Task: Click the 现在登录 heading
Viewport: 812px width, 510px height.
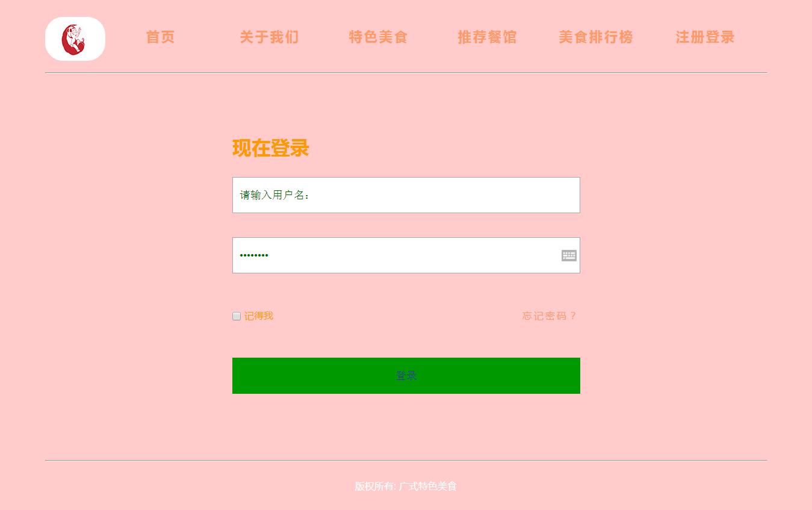Action: [271, 148]
